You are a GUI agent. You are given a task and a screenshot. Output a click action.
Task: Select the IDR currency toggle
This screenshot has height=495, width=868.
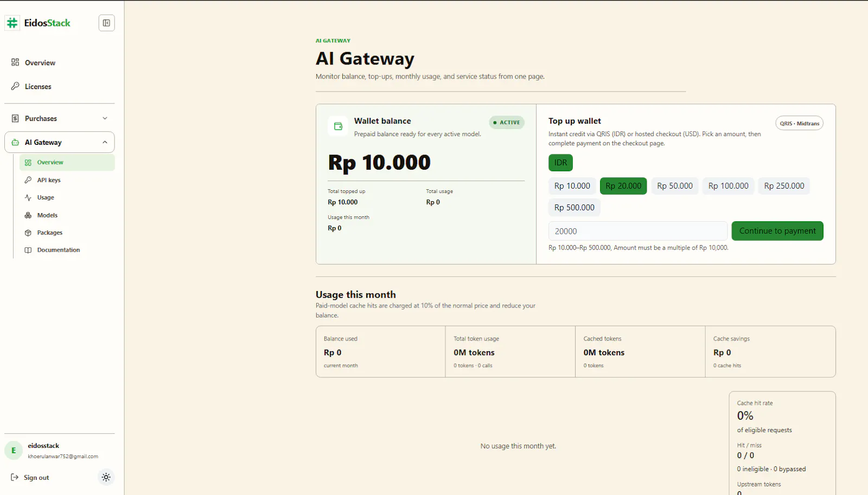(560, 163)
